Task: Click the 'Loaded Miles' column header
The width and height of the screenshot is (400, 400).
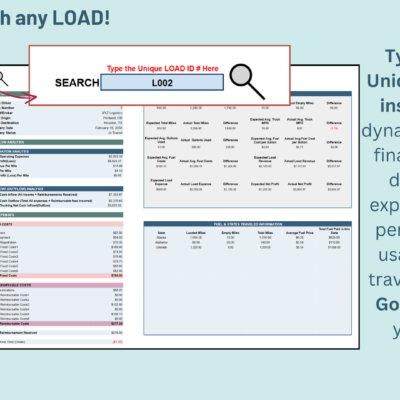Action: tap(196, 233)
